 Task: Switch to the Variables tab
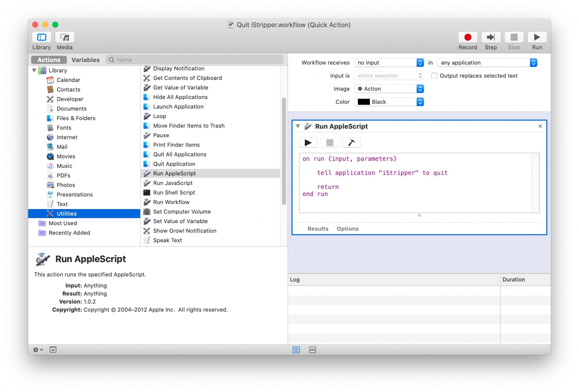pyautogui.click(x=85, y=60)
